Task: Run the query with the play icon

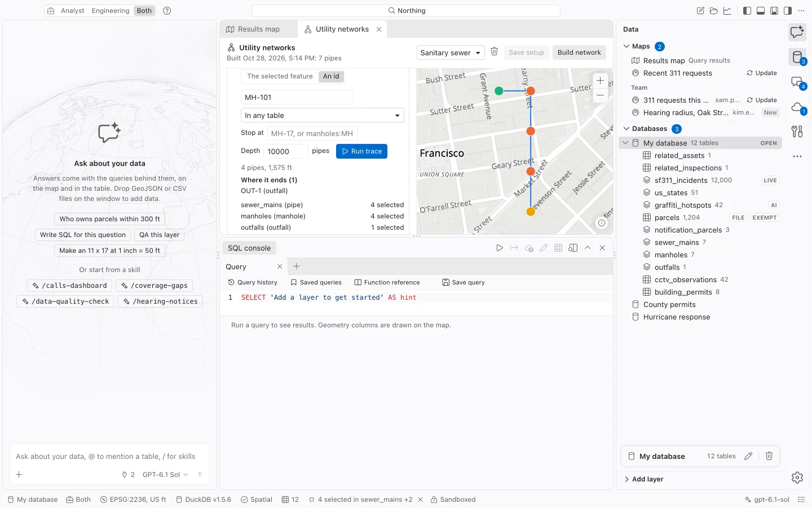Action: pyautogui.click(x=500, y=248)
